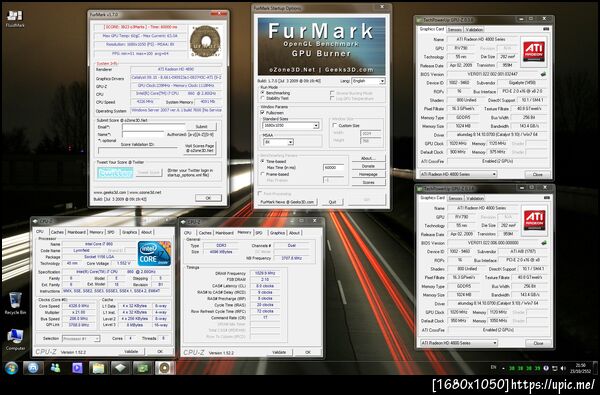Click the purple media player taskbar icon
Image resolution: width=600 pixels, height=395 pixels.
tap(77, 368)
